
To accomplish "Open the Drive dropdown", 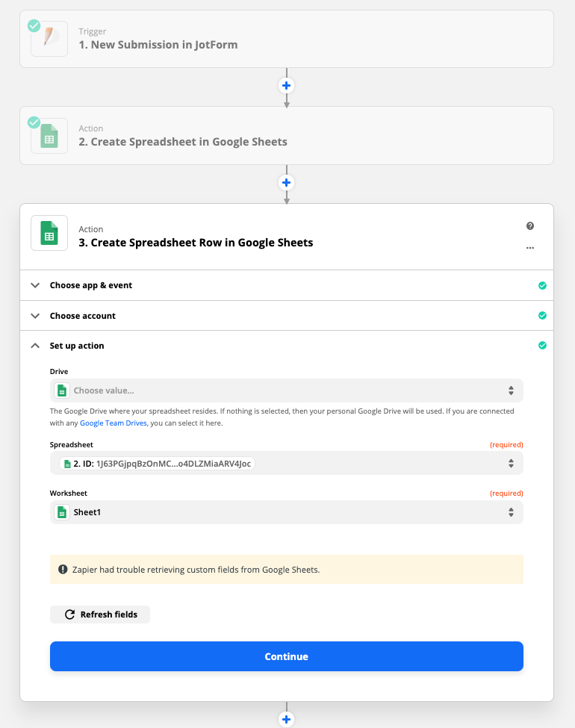I will click(287, 391).
